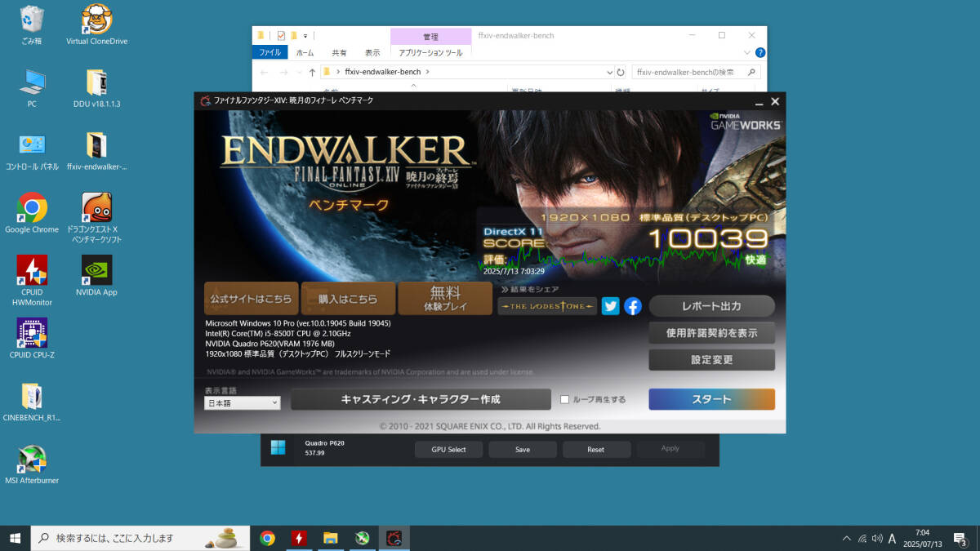
Task: Open the アプリケーション ツール tab
Action: 430,52
